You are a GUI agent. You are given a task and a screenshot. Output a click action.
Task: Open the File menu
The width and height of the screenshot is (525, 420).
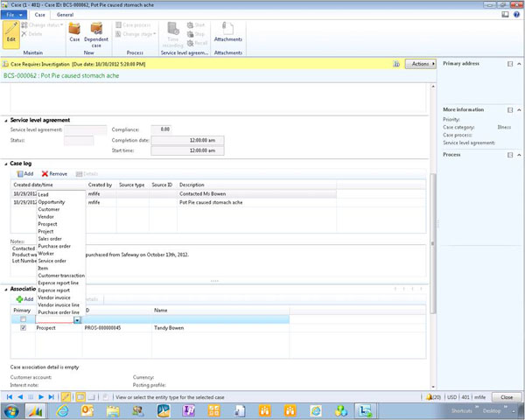coord(11,15)
